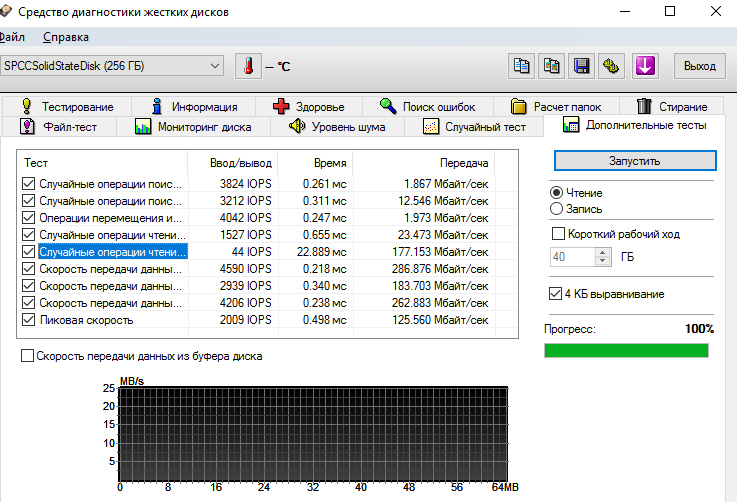Viewport: 737px width, 502px height.
Task: Select the Запись radio button
Action: point(556,209)
